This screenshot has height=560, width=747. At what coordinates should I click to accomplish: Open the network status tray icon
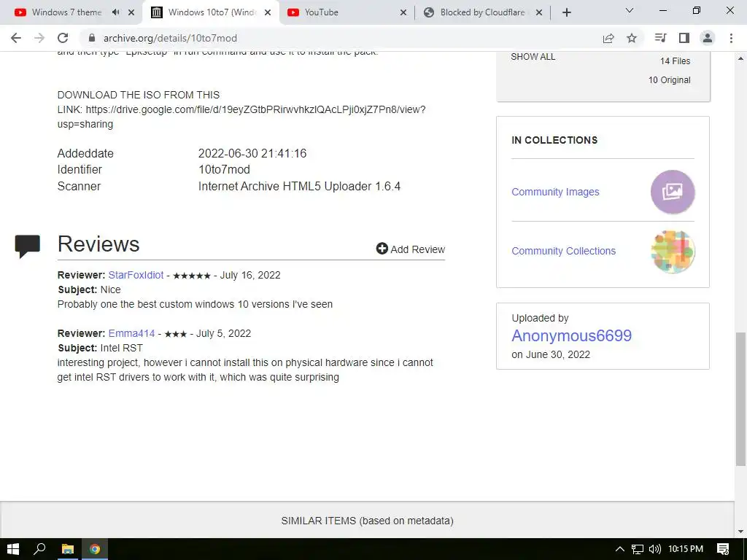coord(638,549)
